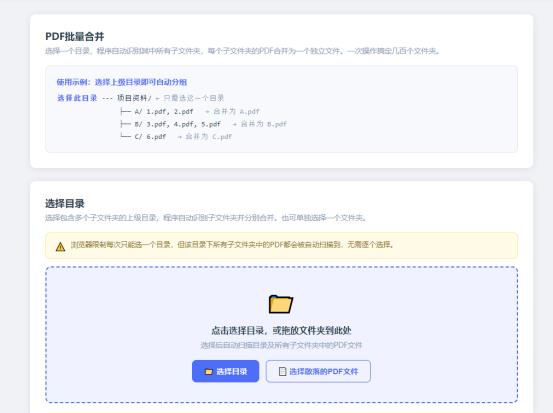
Task: Click document icon in 选择散落的PDF文件 button
Action: [x=282, y=371]
